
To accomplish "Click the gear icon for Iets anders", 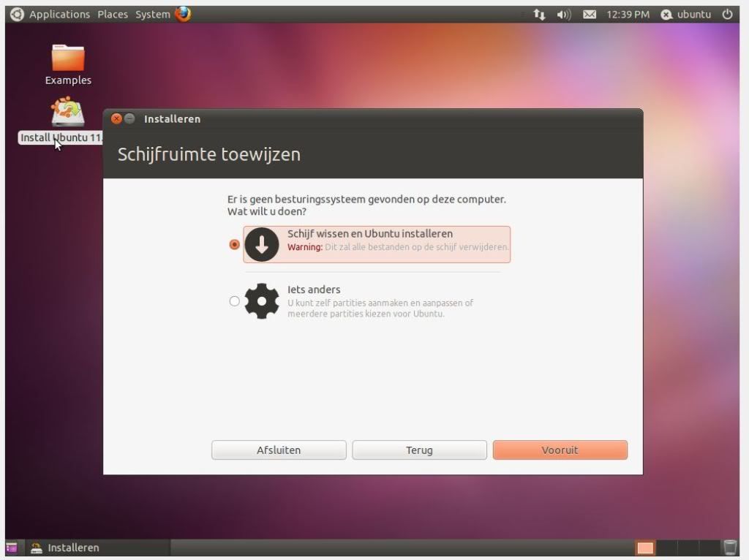I will (262, 300).
